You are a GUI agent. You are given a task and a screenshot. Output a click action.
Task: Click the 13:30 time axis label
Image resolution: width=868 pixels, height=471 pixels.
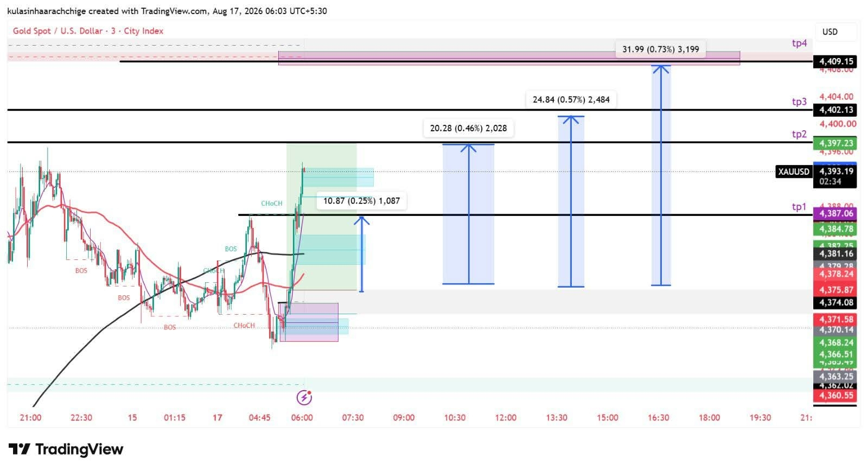557,417
